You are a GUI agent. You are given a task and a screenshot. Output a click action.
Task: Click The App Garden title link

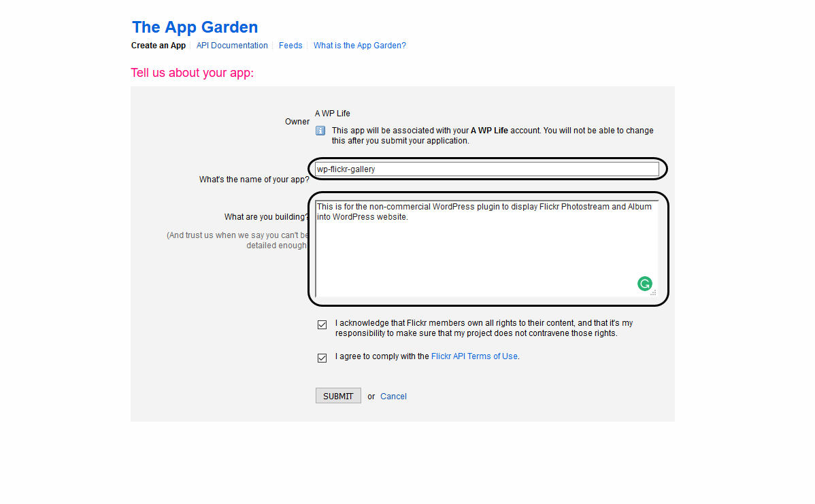tap(195, 27)
